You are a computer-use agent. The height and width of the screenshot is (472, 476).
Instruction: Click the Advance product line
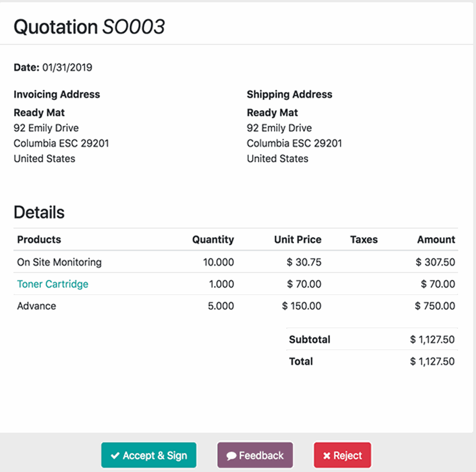37,306
